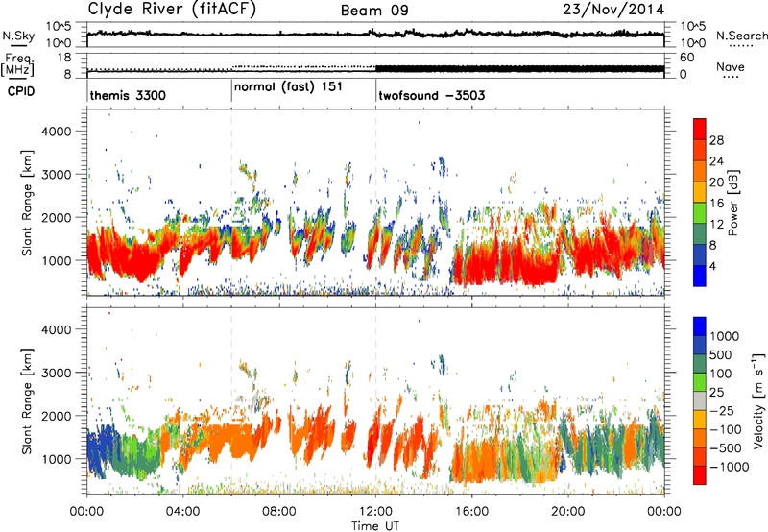Click the '18' frequency axis tick
This screenshot has height=532, width=768.
tap(64, 58)
